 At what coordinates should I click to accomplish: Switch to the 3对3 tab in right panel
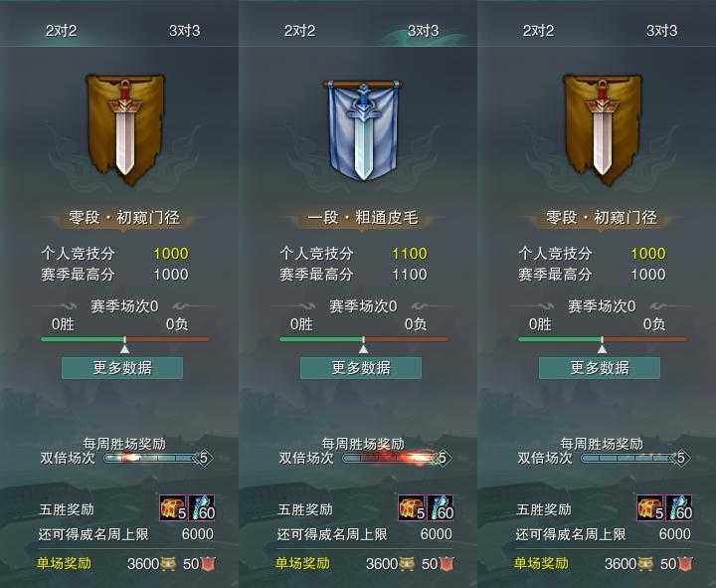(x=661, y=31)
